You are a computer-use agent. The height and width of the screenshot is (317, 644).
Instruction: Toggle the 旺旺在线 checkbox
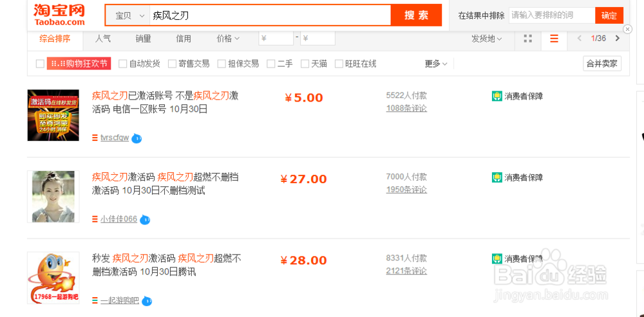(339, 64)
